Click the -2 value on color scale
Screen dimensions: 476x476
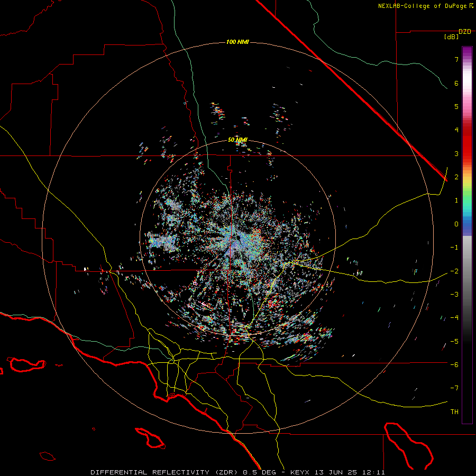(454, 271)
